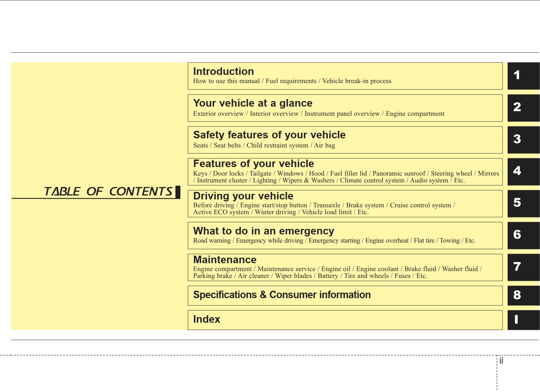Viewport: 540px width, 392px height.
Task: Jump to 'Driving your vehicle' chapter
Action: [x=243, y=196]
